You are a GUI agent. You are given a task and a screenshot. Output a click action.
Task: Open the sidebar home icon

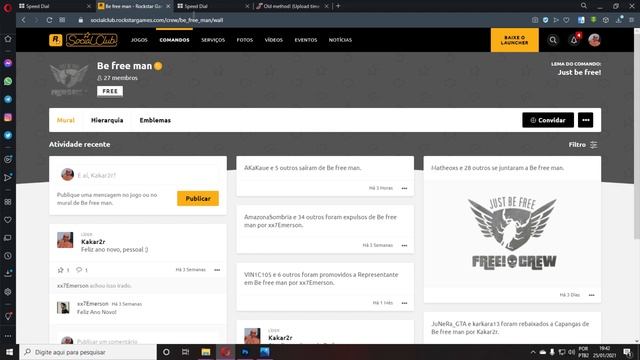coord(8,39)
